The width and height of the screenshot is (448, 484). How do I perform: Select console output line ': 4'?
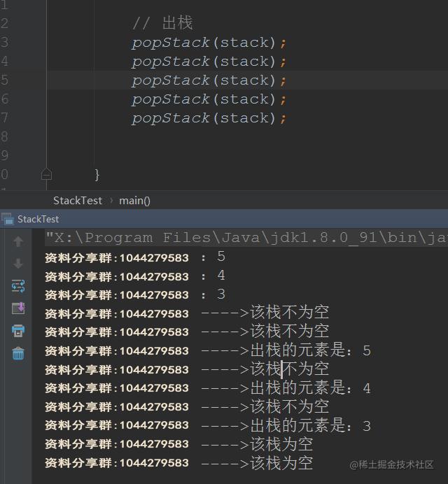[135, 276]
